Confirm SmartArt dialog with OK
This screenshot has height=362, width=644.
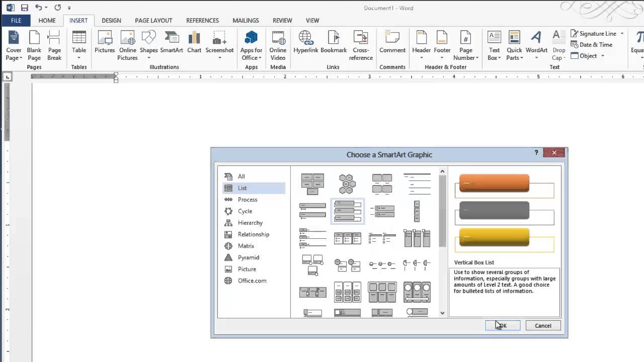tap(503, 326)
